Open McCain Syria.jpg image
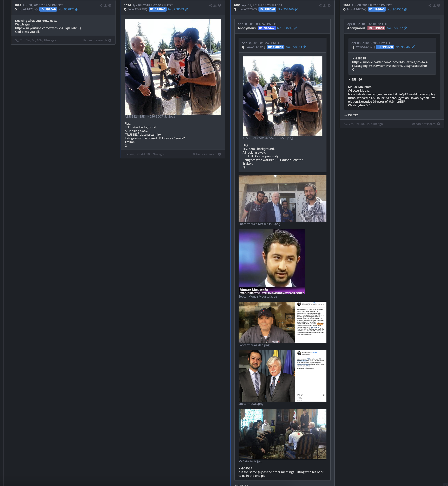Screen dimensions: 448x486 [x=282, y=434]
